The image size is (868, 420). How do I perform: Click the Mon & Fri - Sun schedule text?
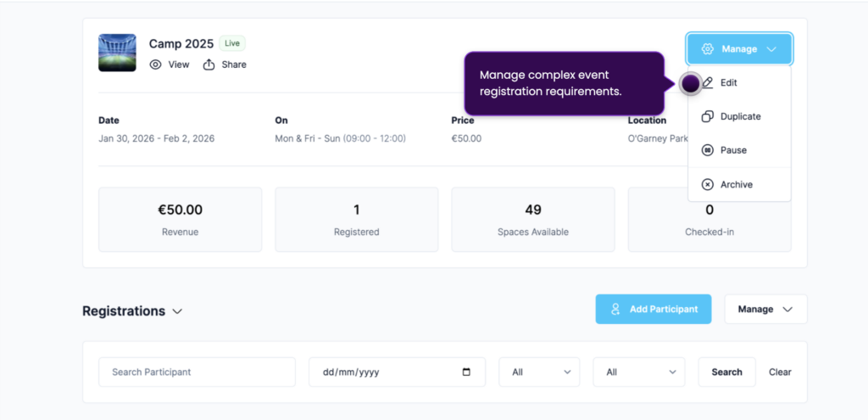341,138
